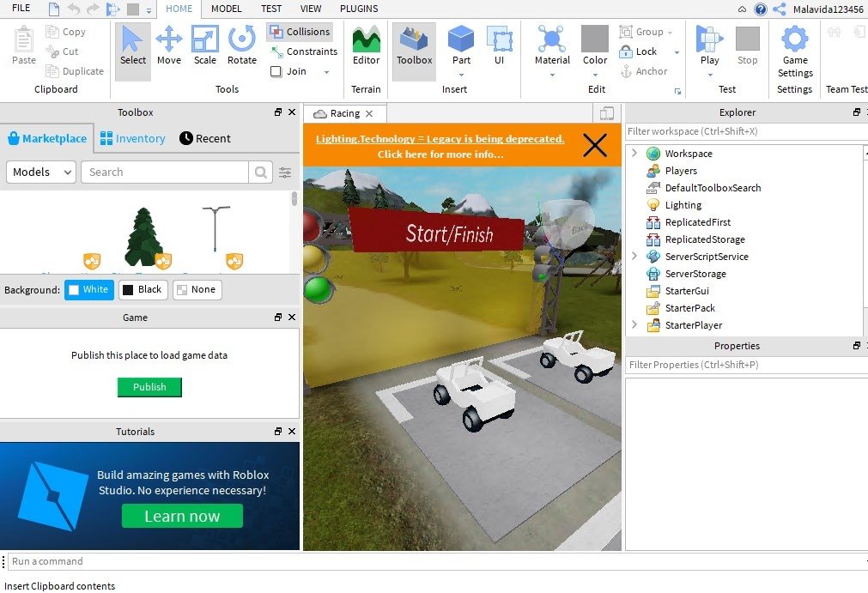Expand the Workspace tree node
The width and height of the screenshot is (868, 593).
click(634, 154)
